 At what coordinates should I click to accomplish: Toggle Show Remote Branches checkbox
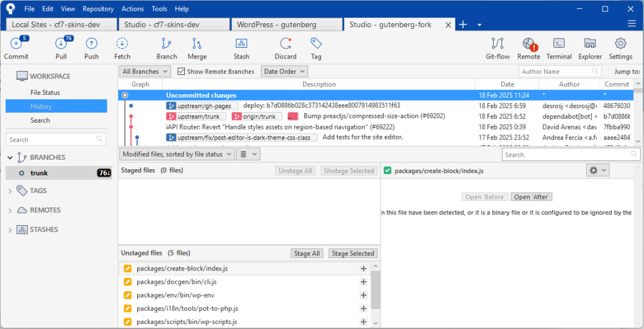coord(182,72)
